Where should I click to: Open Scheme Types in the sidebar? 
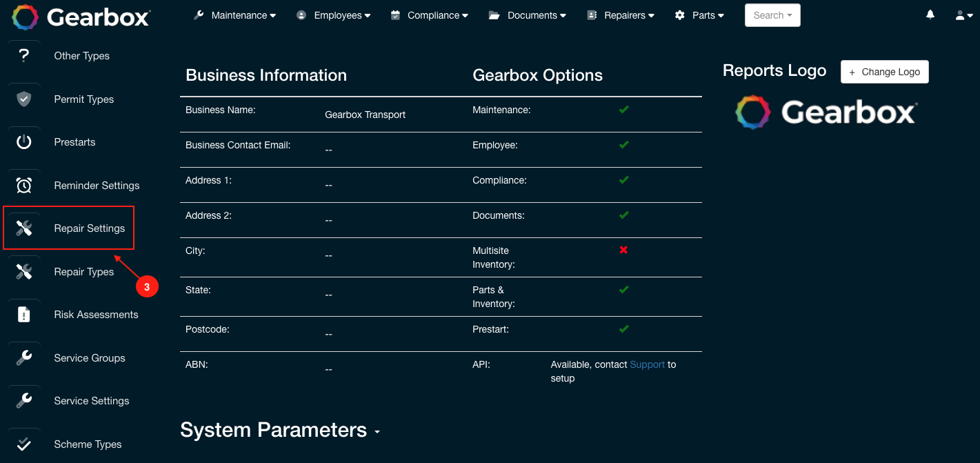click(88, 444)
